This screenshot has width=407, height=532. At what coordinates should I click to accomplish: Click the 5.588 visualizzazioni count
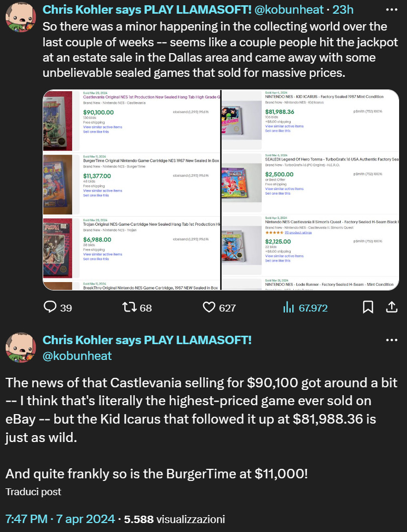(x=174, y=519)
